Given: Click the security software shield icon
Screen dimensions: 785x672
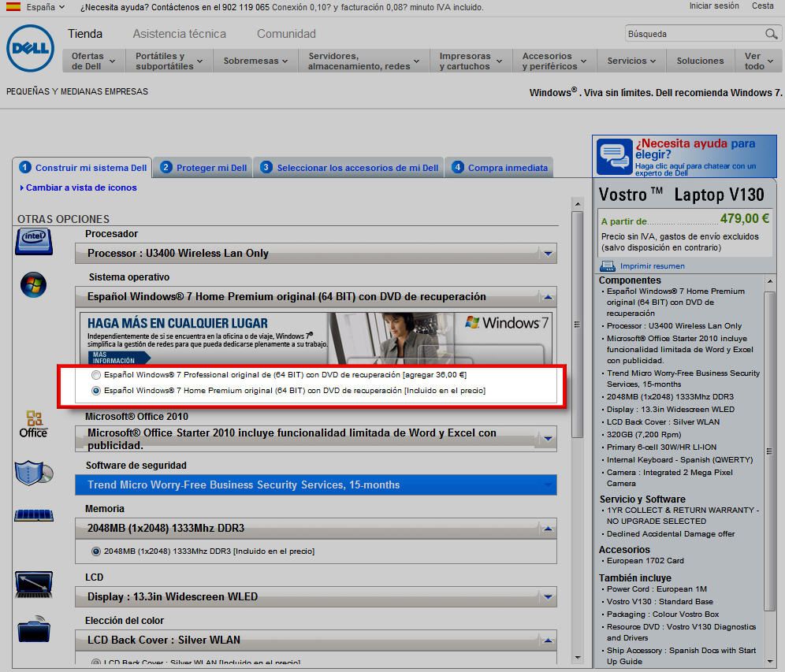Looking at the screenshot, I should [33, 473].
